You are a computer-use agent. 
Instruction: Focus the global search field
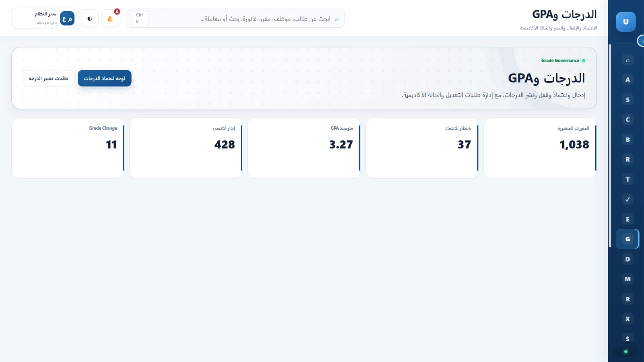pyautogui.click(x=236, y=19)
